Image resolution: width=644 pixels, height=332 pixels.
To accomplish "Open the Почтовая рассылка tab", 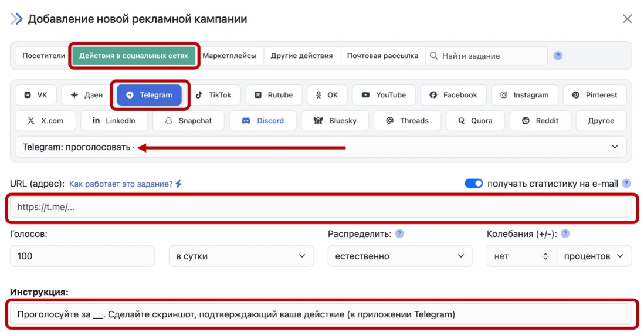I will 382,56.
